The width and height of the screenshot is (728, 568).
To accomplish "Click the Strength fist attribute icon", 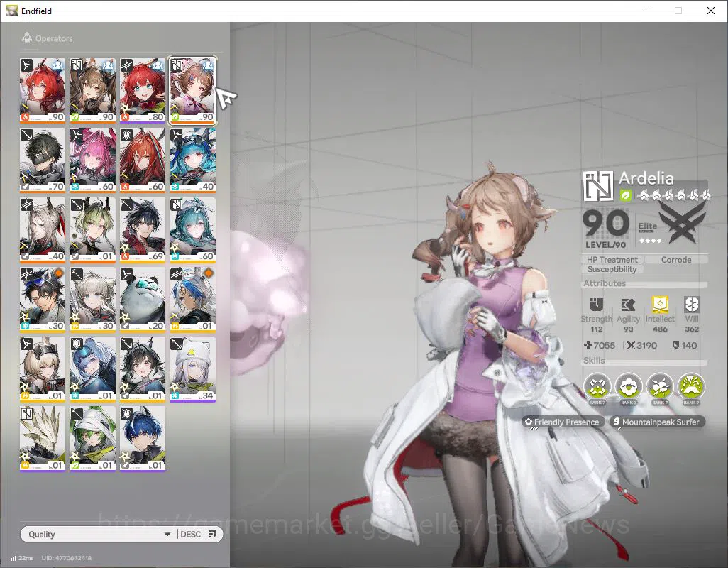I will coord(597,305).
